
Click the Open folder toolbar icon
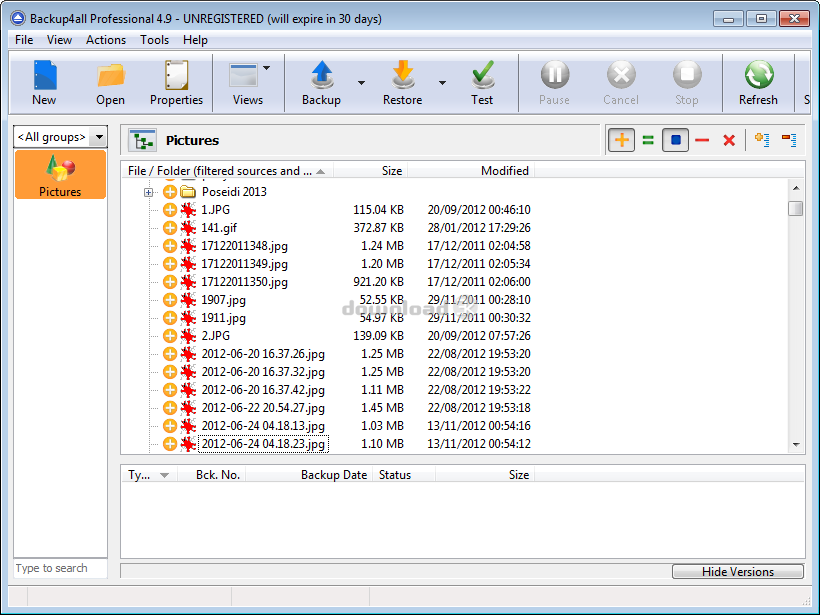pos(110,83)
